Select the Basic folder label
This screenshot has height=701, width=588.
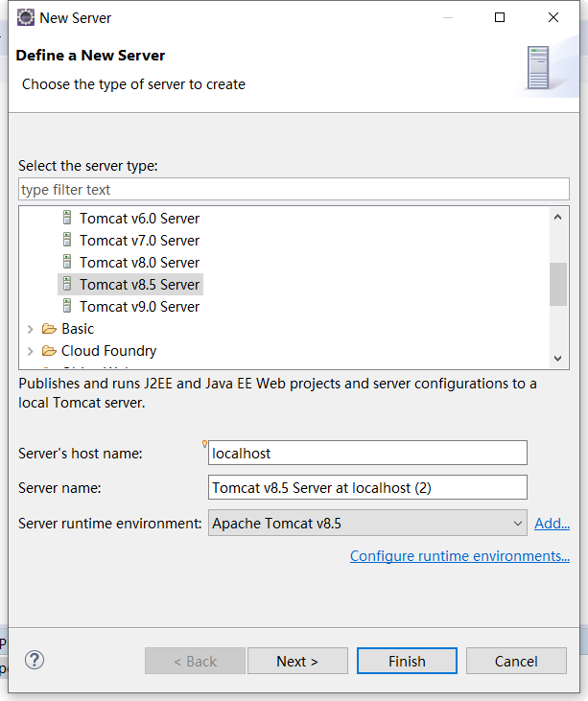[x=78, y=329]
